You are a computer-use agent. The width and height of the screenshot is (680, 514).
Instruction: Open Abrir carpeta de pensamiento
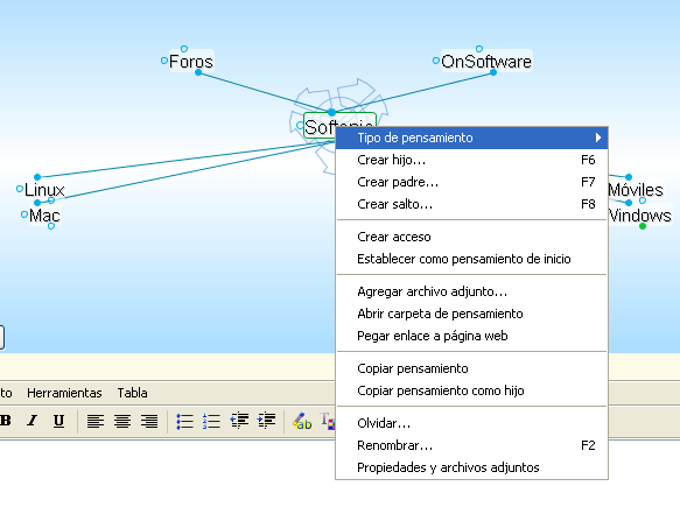click(472, 314)
